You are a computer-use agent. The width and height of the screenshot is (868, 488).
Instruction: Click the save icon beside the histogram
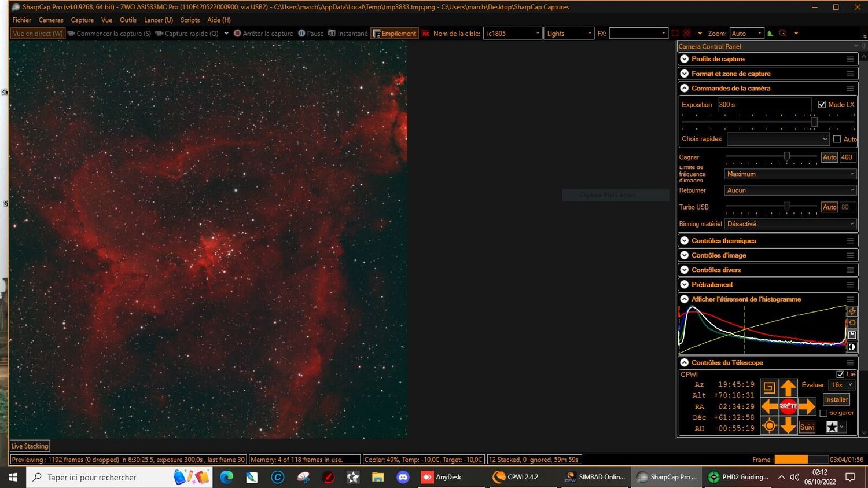[x=852, y=335]
